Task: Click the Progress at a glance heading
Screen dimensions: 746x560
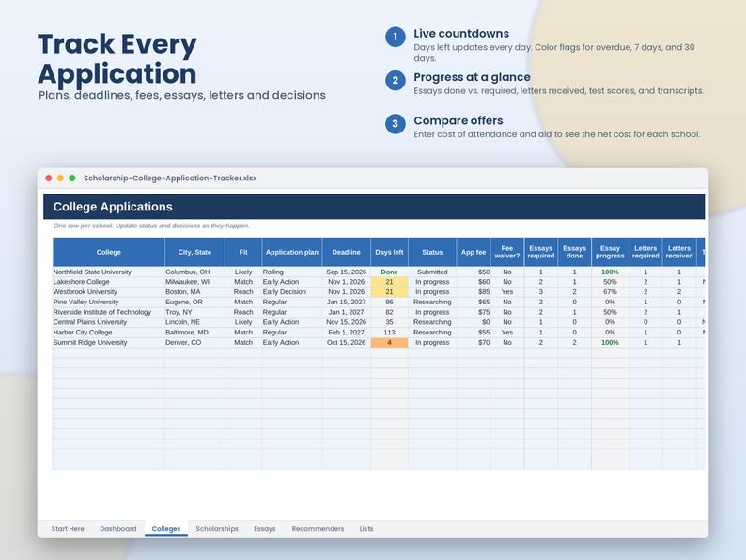Action: 472,77
